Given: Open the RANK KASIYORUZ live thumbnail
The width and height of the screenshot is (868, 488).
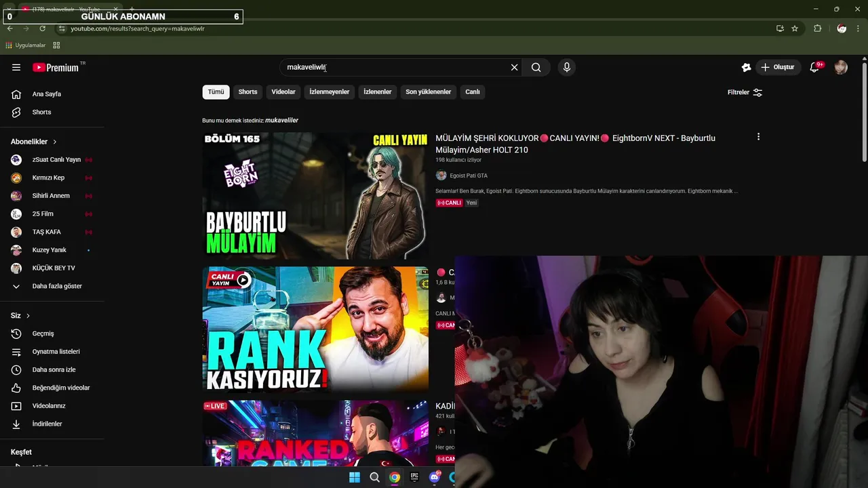Looking at the screenshot, I should (315, 329).
